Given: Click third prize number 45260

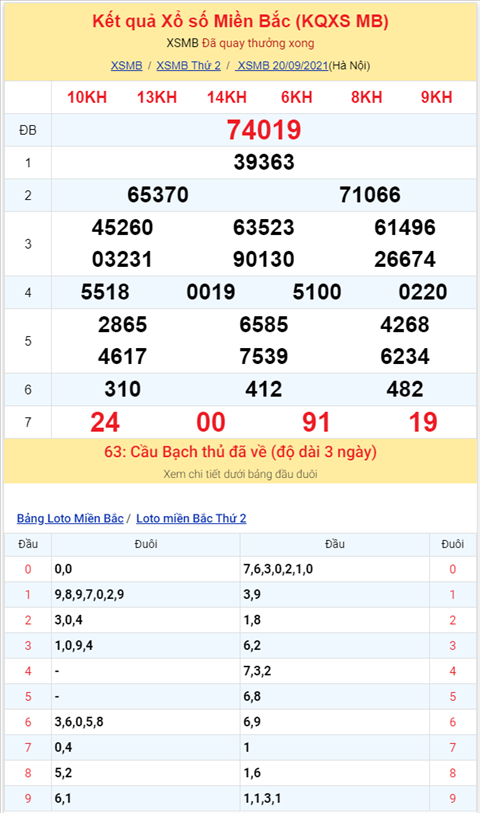Looking at the screenshot, I should click(122, 228).
